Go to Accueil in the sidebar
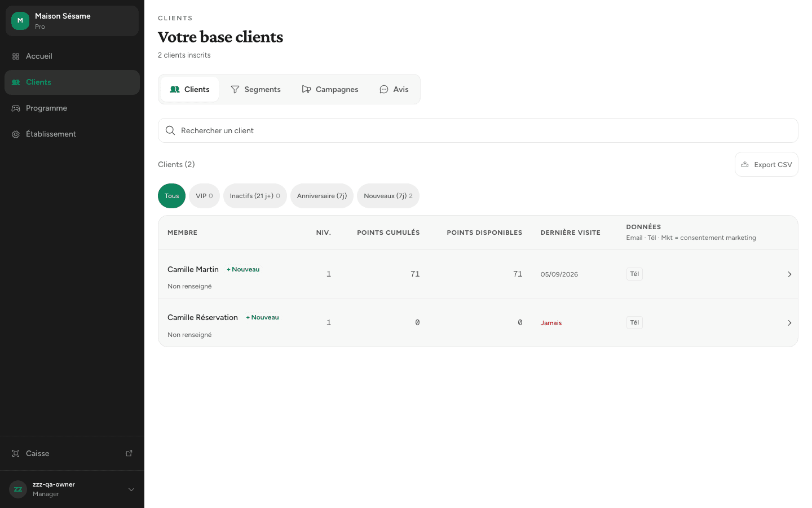 72,56
